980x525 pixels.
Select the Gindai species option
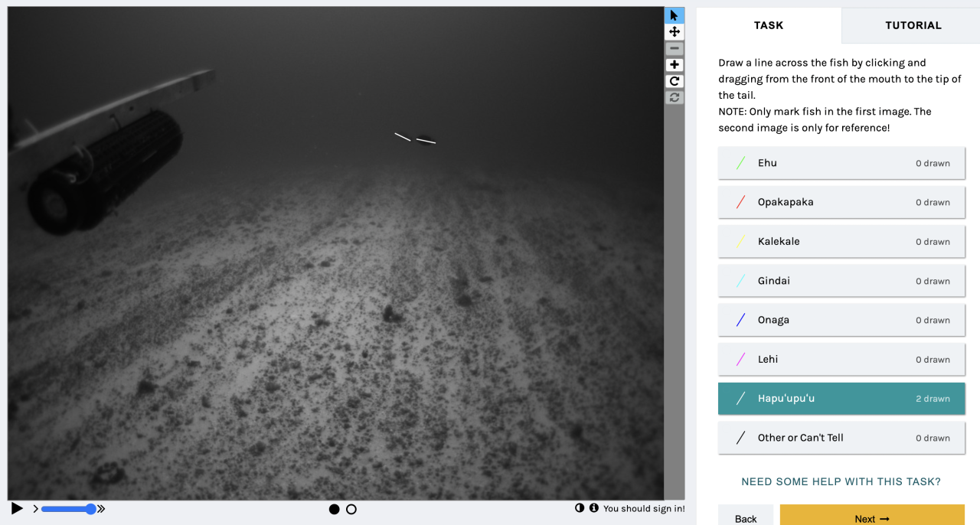coord(841,281)
